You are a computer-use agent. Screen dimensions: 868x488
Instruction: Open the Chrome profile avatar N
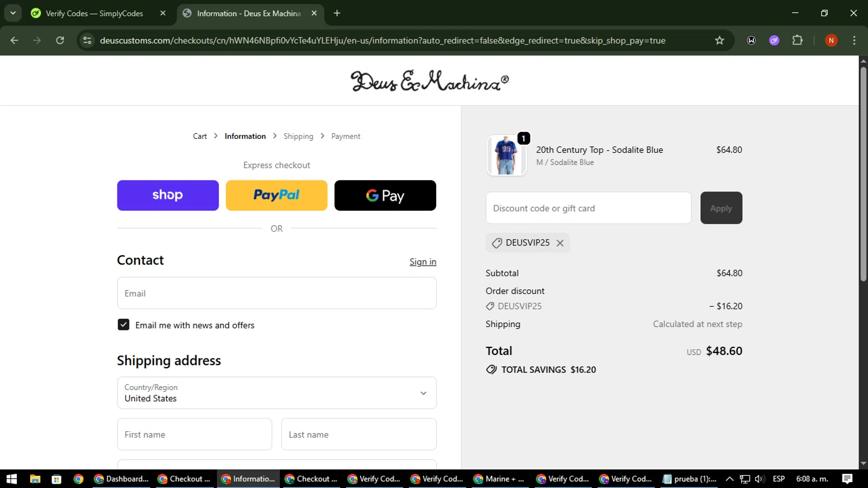tap(831, 41)
